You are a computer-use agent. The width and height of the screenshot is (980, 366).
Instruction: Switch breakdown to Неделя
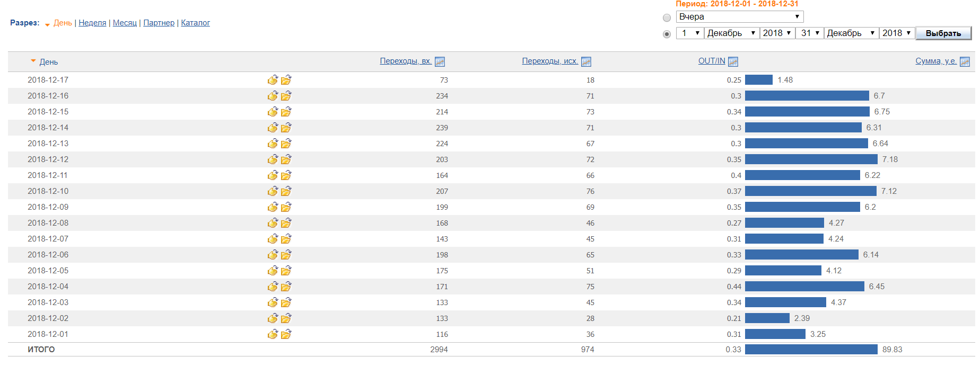coord(92,23)
